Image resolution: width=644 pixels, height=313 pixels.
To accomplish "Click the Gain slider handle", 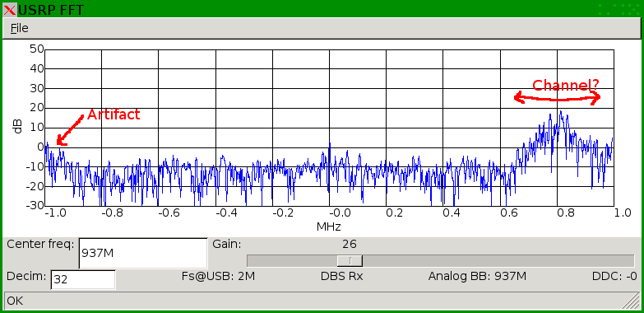I will [350, 261].
